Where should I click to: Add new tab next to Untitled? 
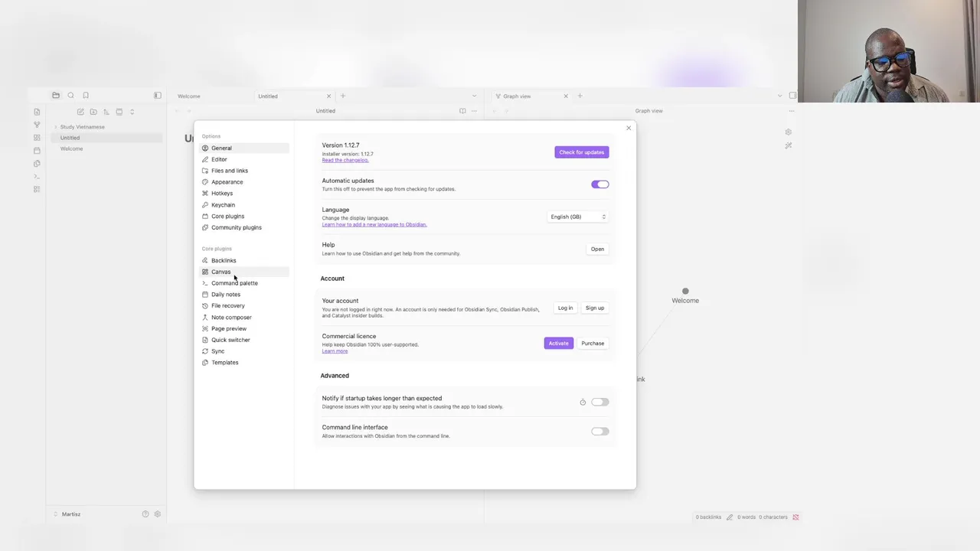(343, 96)
